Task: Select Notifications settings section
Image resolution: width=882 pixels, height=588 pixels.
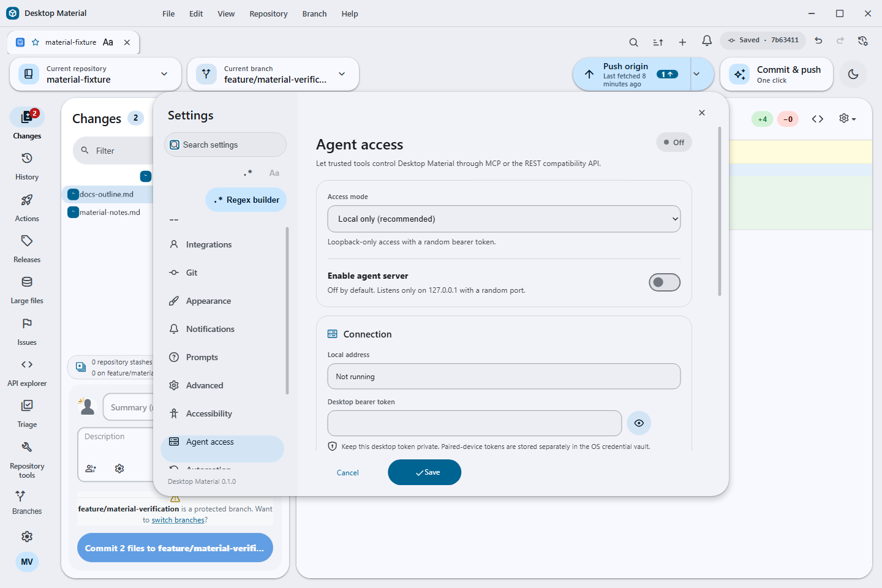Action: (x=222, y=329)
